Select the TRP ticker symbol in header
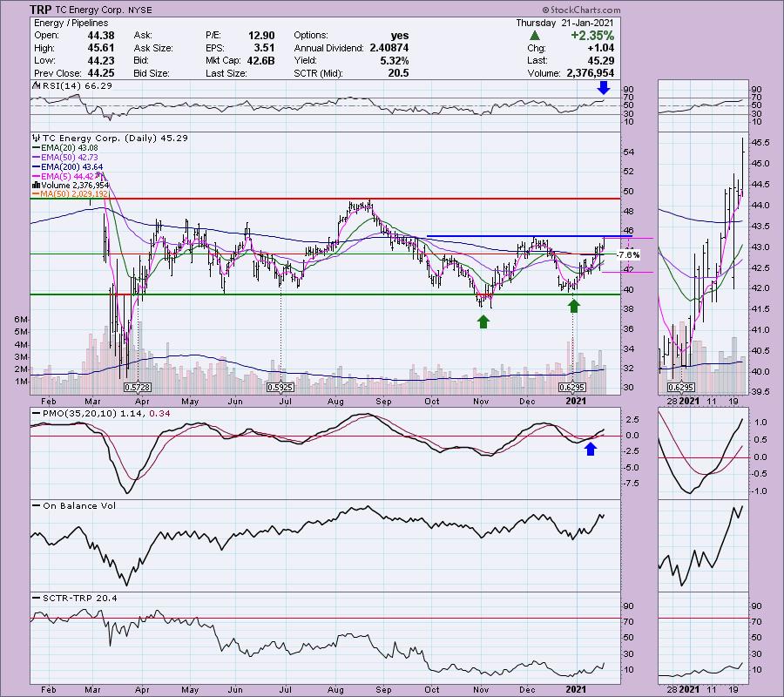Image resolution: width=784 pixels, height=697 pixels. [x=41, y=10]
